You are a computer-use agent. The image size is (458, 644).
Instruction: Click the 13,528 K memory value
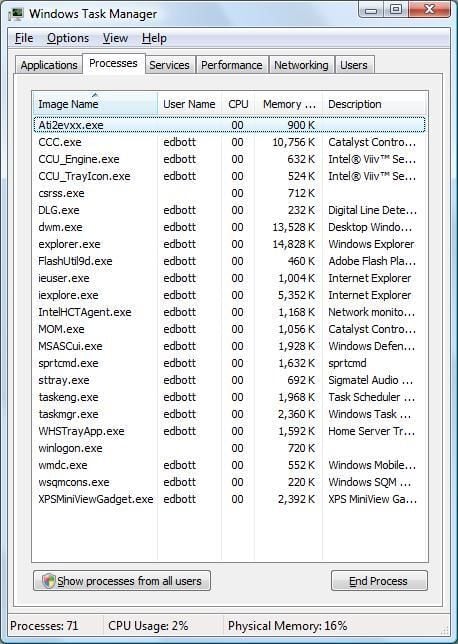click(294, 227)
